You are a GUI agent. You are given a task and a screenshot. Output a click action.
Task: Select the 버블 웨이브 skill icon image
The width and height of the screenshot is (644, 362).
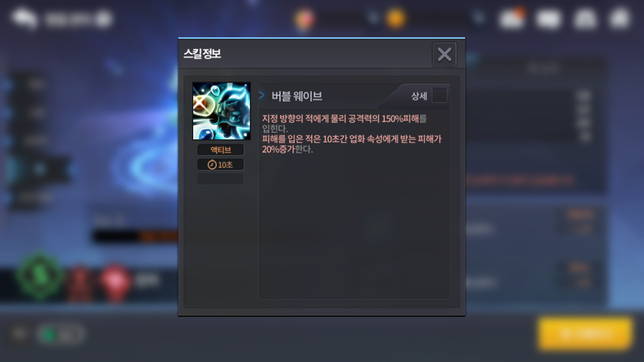point(222,111)
